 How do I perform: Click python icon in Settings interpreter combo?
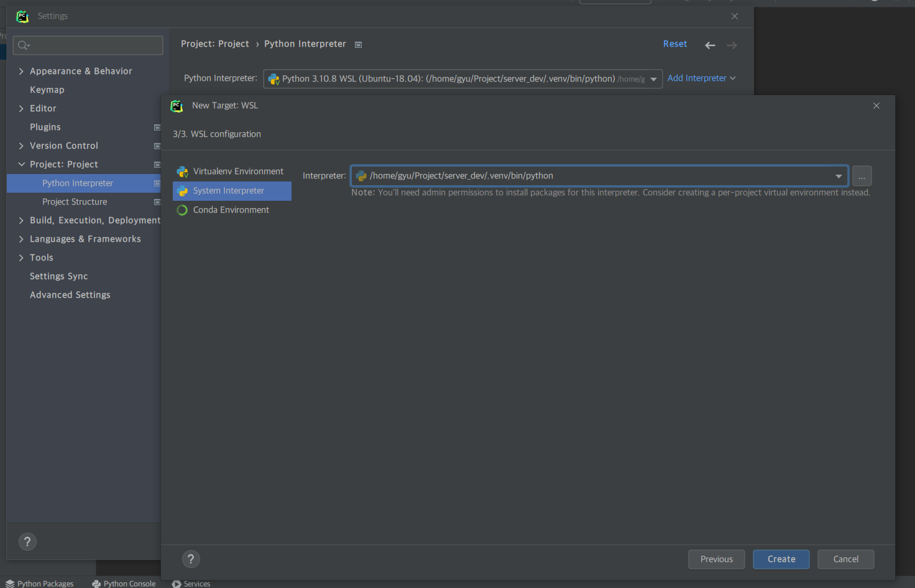[x=274, y=79]
